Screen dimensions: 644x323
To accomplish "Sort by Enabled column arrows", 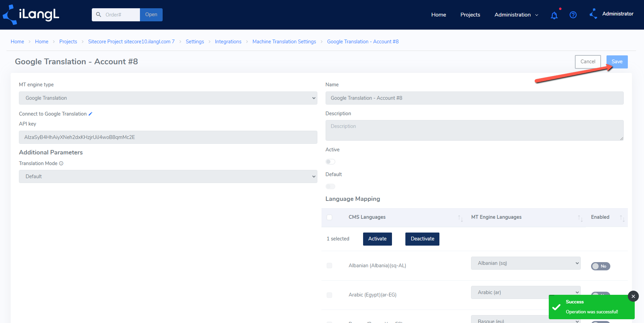I will (622, 218).
